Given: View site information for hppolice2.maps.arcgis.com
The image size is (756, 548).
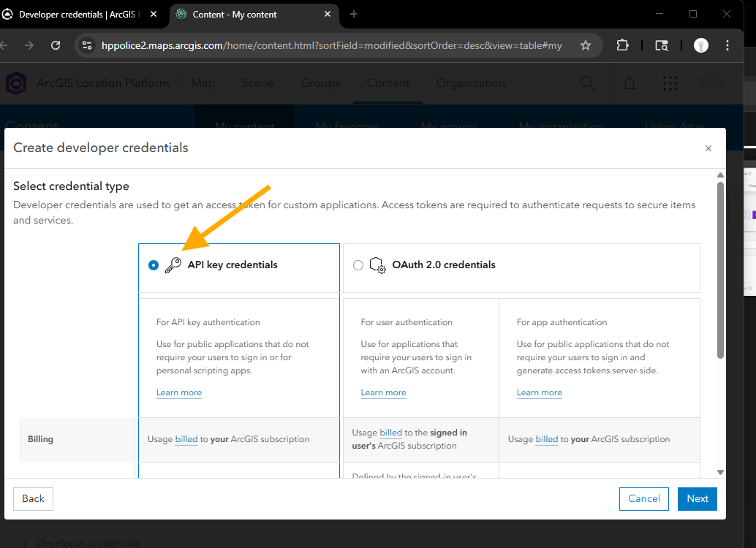Looking at the screenshot, I should (87, 45).
